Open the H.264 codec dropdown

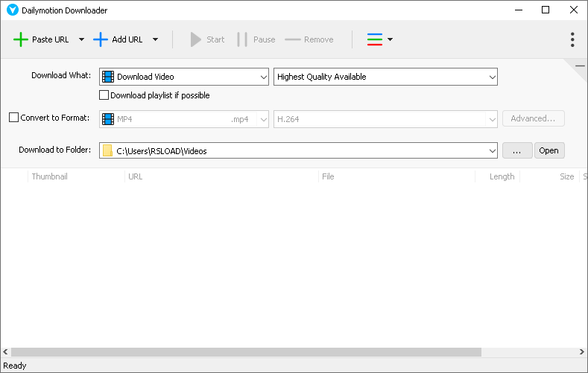pos(385,119)
